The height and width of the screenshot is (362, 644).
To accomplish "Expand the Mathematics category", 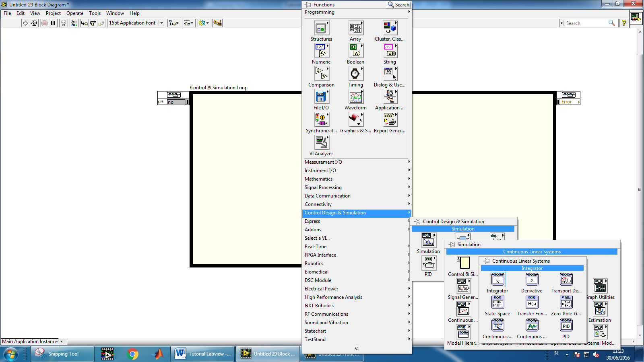I will tap(357, 179).
